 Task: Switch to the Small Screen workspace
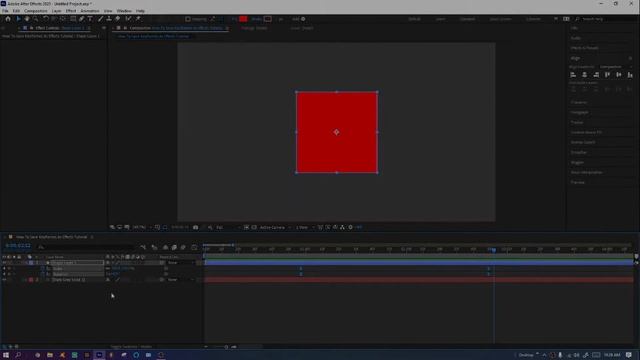(x=500, y=19)
